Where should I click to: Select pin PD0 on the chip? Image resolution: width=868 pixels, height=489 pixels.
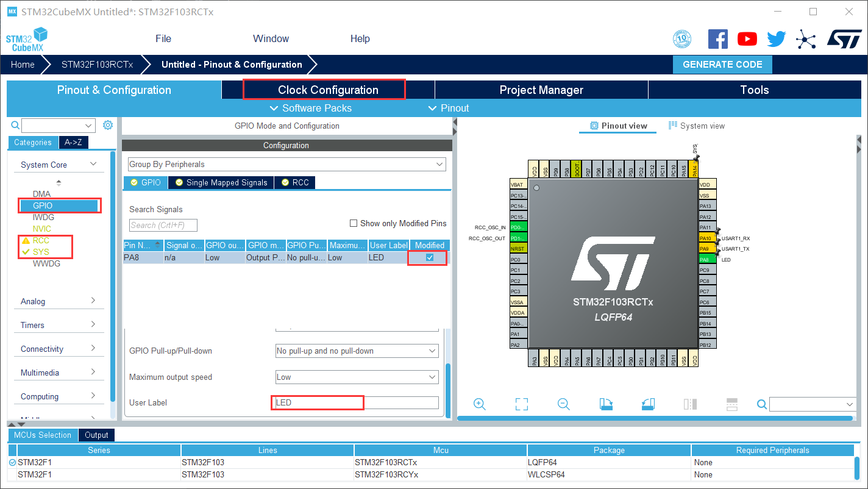tap(518, 227)
